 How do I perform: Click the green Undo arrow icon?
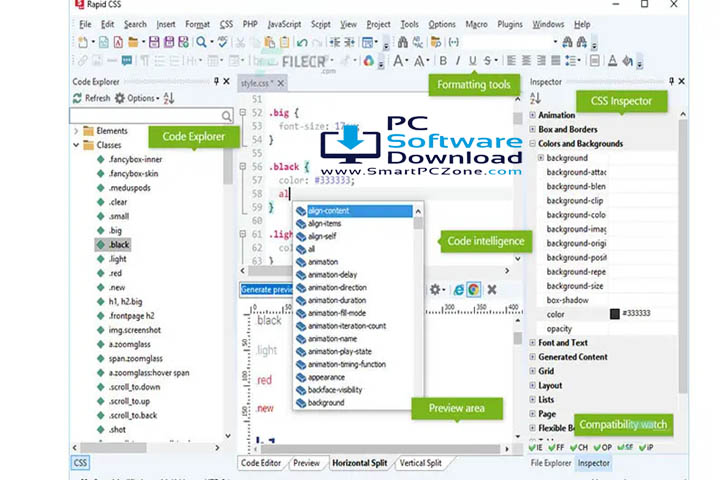coord(302,43)
